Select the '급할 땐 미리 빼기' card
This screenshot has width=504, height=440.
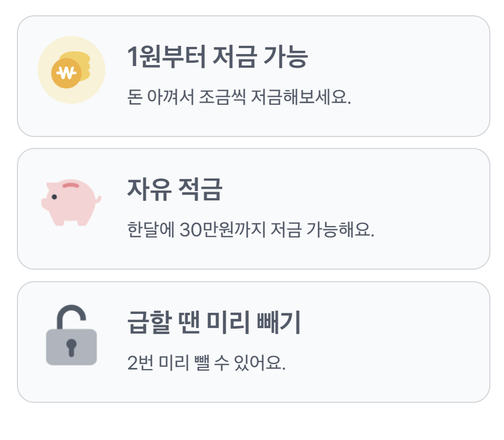252,338
